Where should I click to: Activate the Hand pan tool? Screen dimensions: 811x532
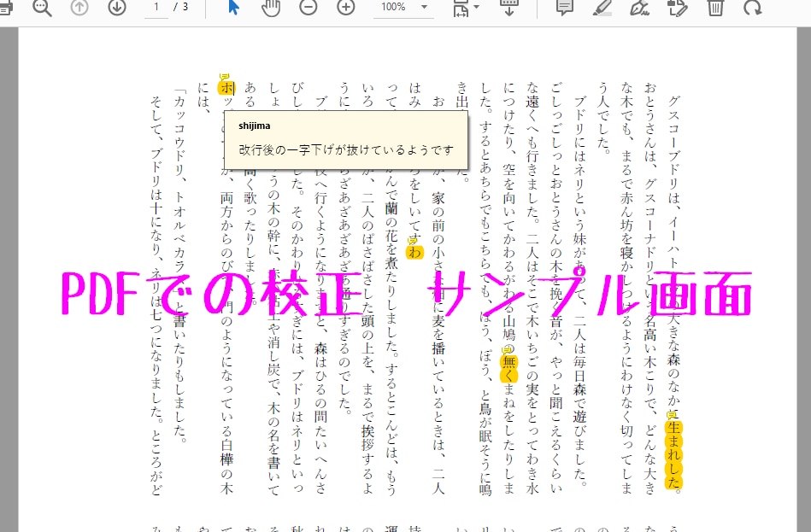(271, 8)
